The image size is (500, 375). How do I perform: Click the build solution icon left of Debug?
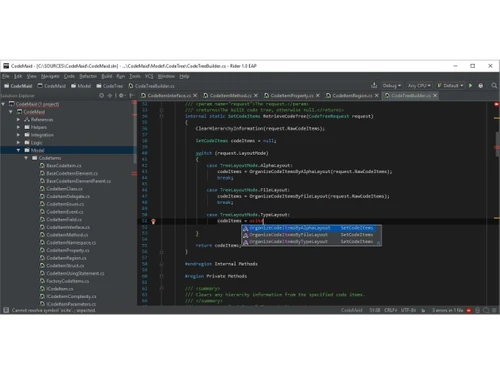point(374,85)
